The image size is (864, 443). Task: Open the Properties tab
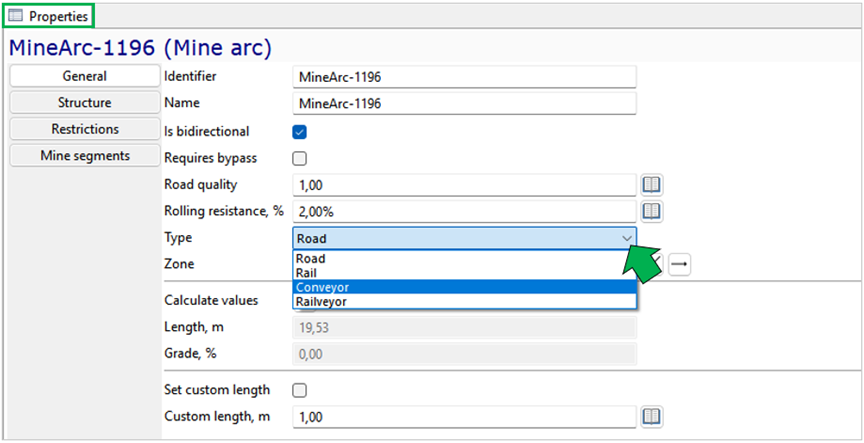pos(49,17)
